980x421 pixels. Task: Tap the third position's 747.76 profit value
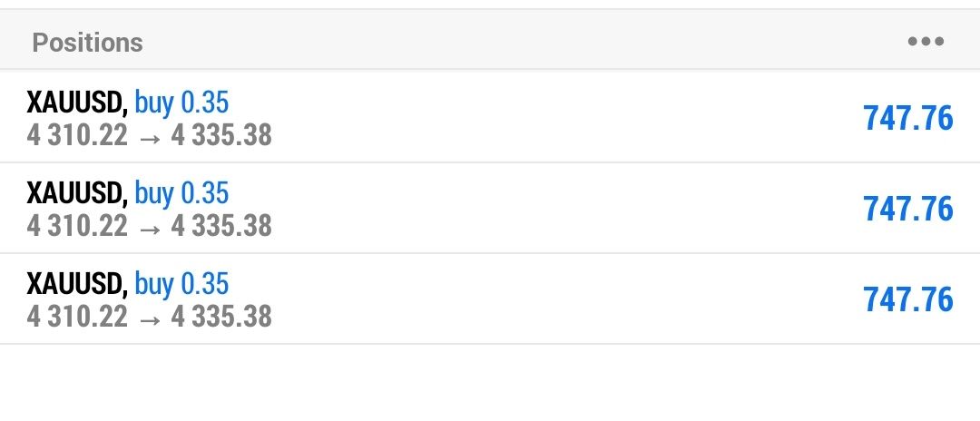click(x=908, y=299)
